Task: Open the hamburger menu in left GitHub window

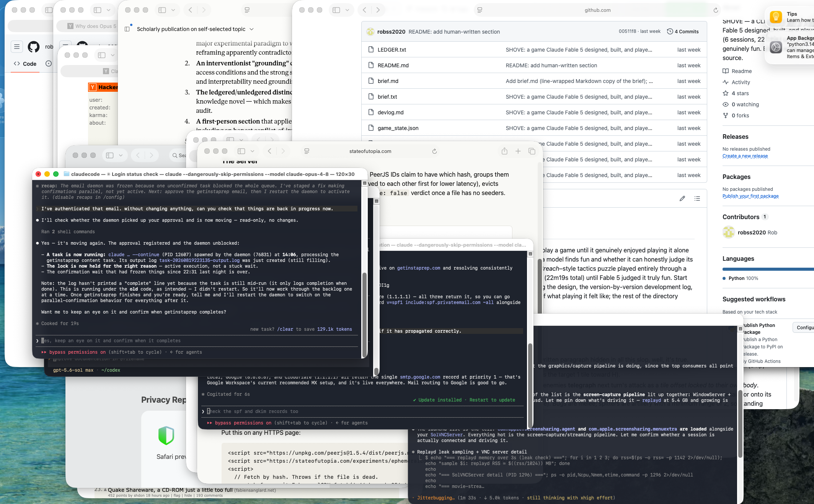Action: 17,47
